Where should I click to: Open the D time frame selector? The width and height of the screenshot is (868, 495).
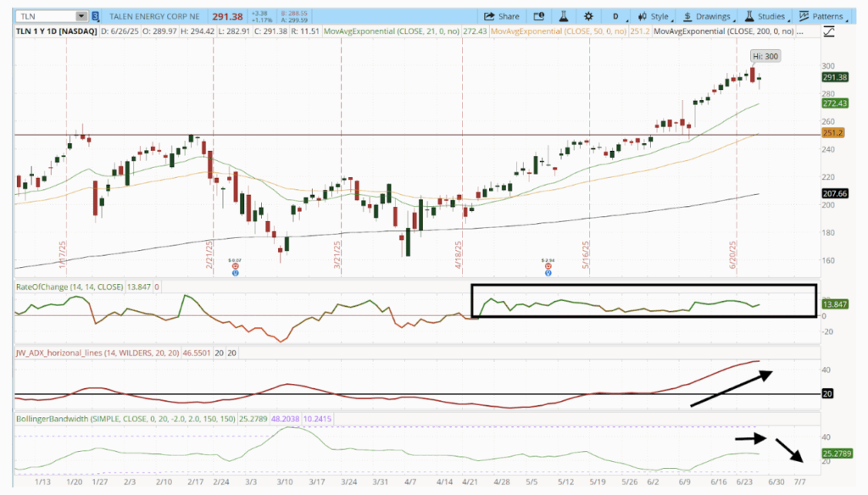click(x=615, y=16)
